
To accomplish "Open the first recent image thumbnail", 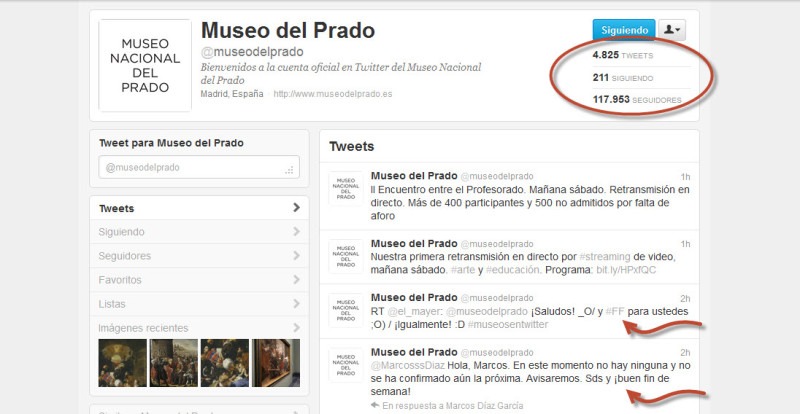I will tap(121, 361).
